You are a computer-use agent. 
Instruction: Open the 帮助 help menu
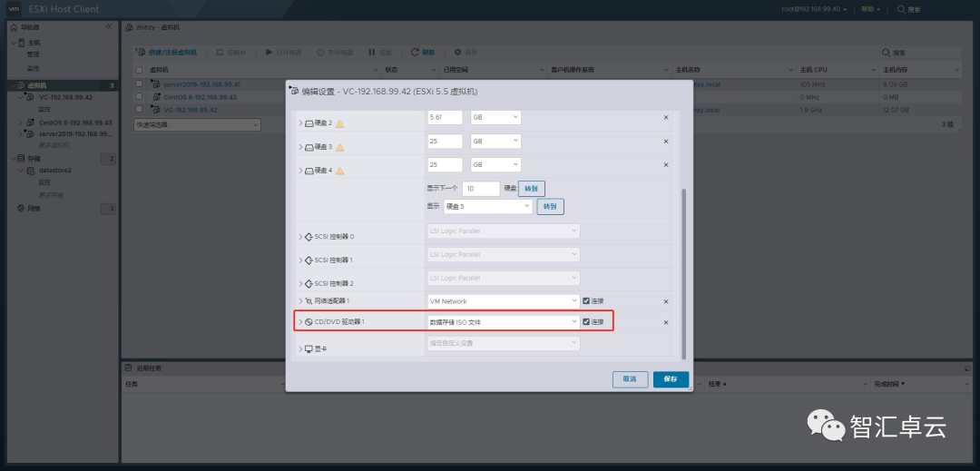(870, 9)
